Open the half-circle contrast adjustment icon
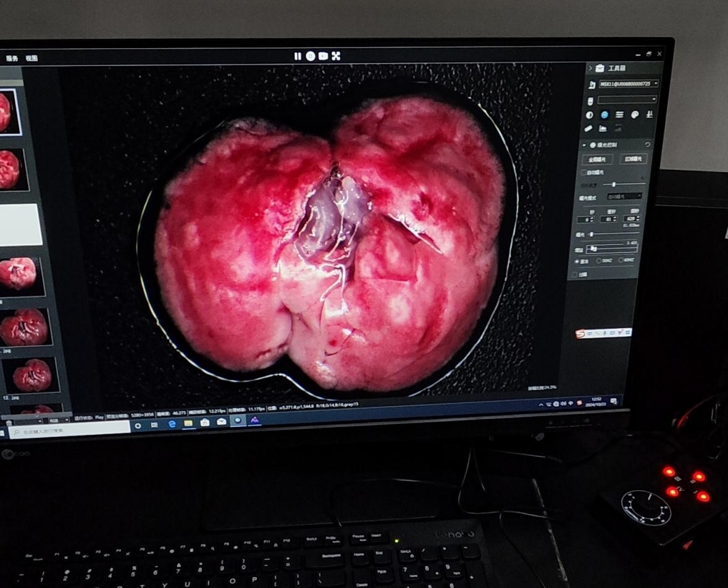Screen dimensions: 728x588 point(589,115)
